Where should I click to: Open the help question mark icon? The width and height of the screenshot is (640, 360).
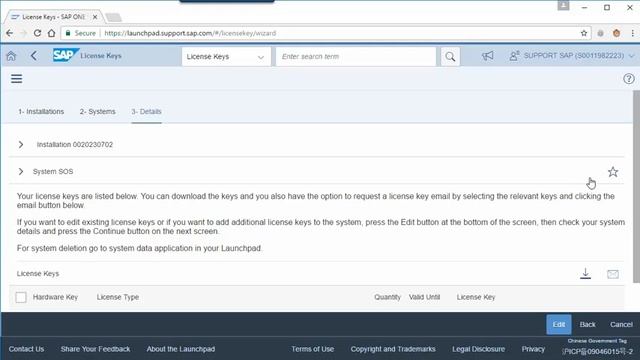(629, 78)
